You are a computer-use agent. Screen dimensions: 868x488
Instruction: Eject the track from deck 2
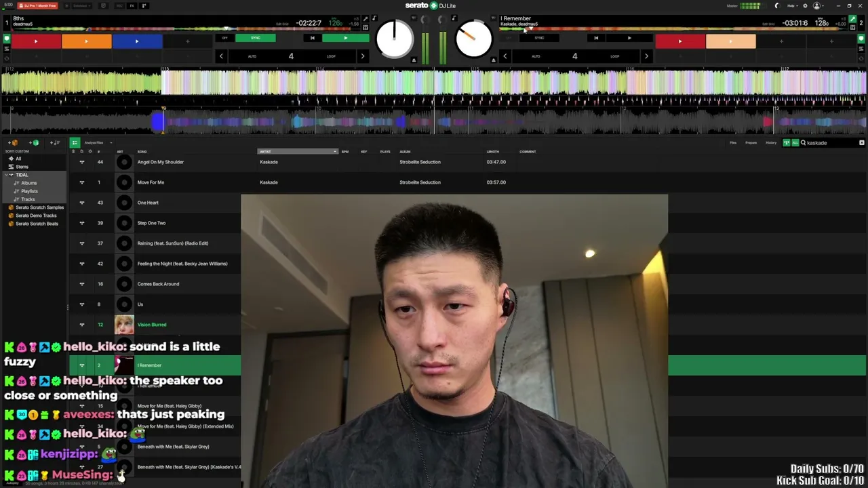493,60
